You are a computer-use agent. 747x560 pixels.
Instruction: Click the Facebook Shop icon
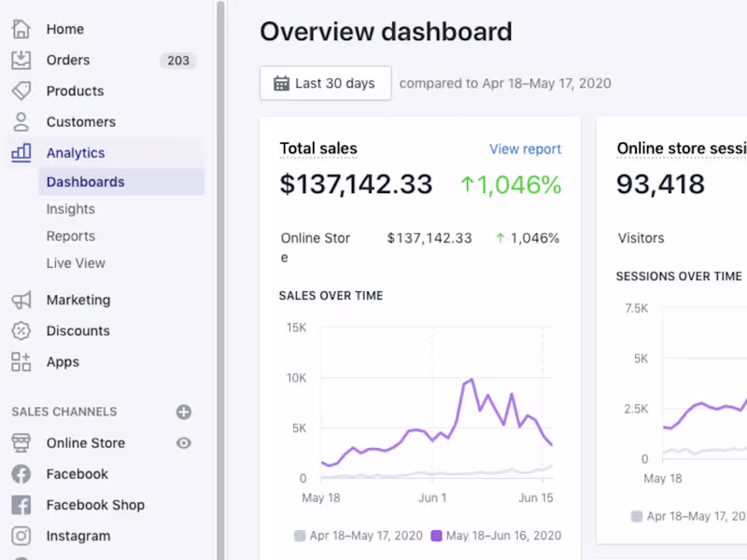21,505
